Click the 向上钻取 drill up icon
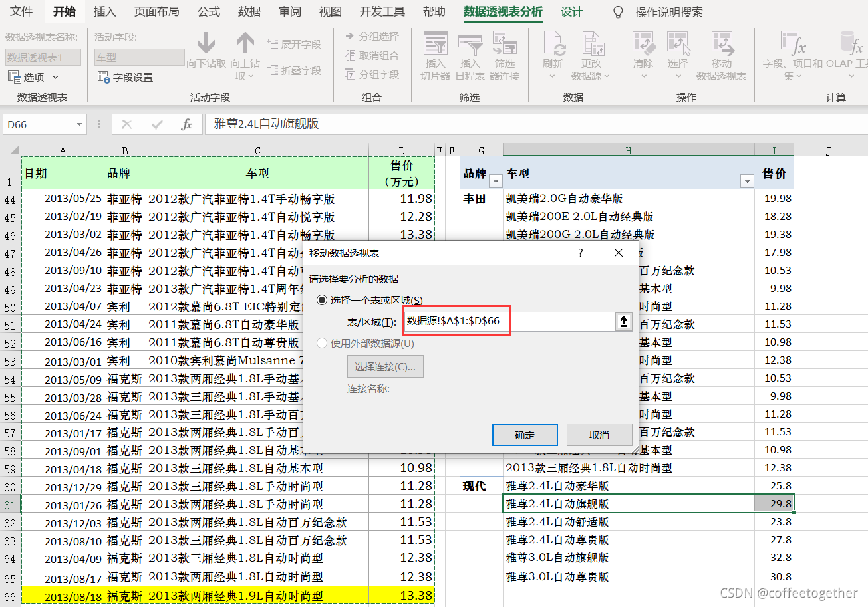868x607 pixels. pos(245,44)
